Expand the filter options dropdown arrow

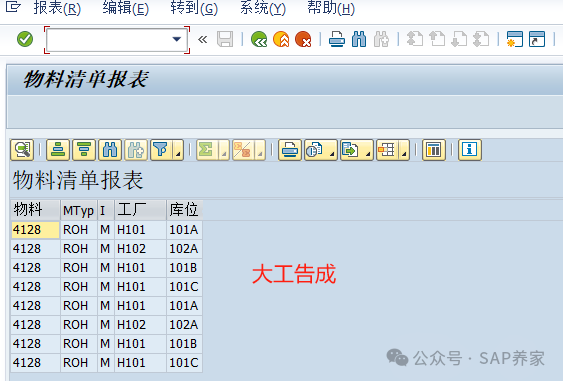(x=178, y=150)
